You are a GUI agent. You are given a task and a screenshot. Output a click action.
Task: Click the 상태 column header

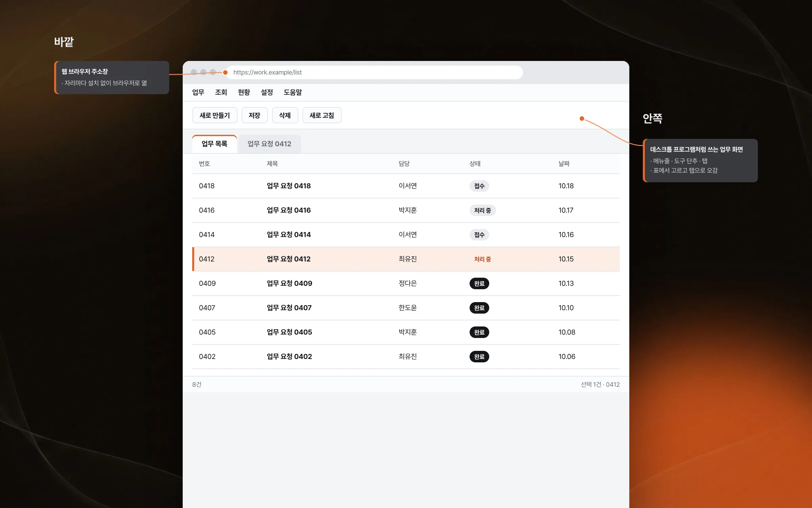(475, 164)
